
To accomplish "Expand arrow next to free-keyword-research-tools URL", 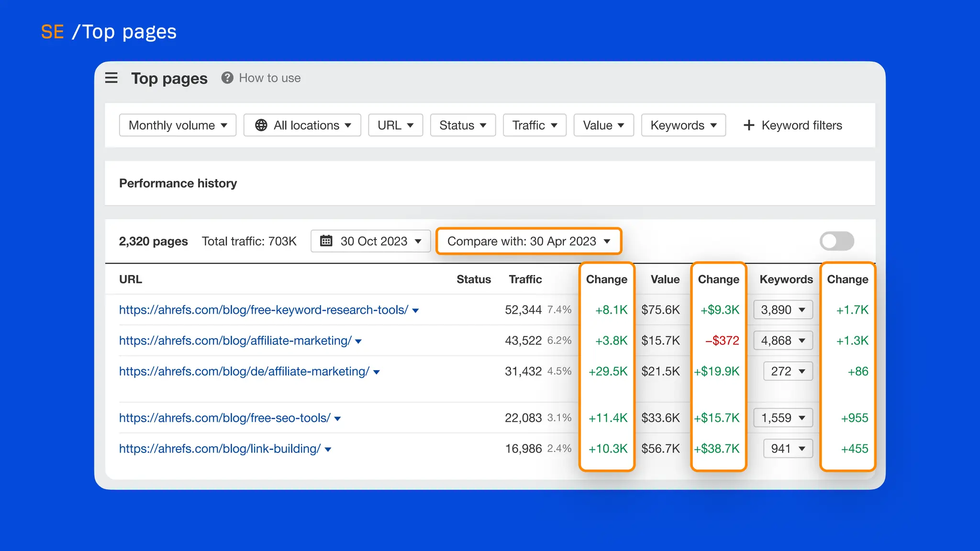I will tap(415, 311).
